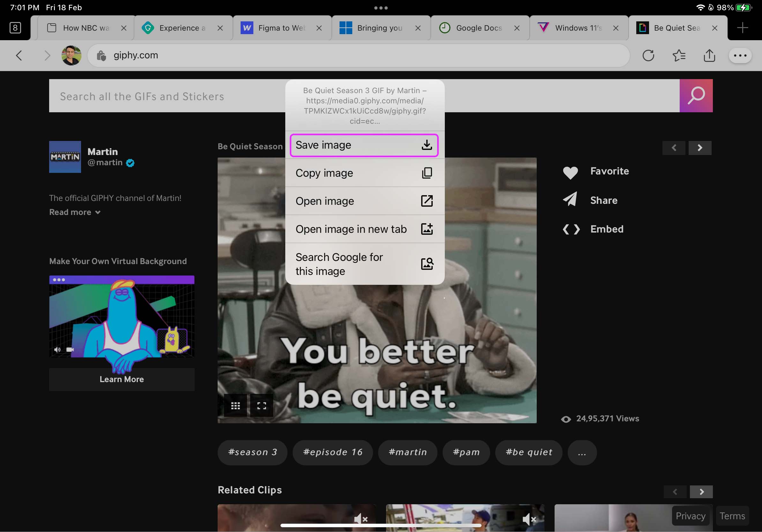Screen dimensions: 762x532
Task: Open the share sheet icon
Action: (709, 55)
